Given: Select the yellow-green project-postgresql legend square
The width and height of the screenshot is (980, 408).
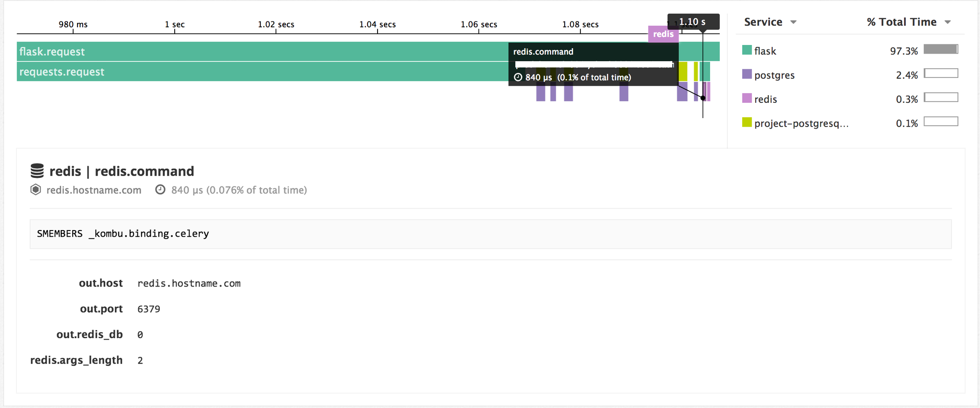Looking at the screenshot, I should click(746, 122).
